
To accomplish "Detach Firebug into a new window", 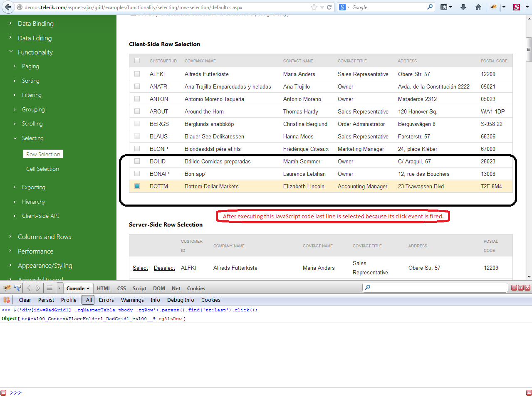I will point(521,288).
